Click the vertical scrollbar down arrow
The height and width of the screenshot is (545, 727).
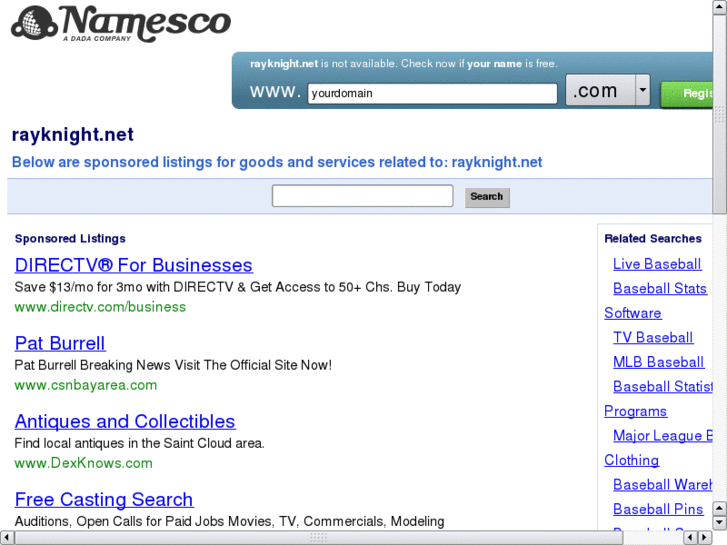[720, 523]
